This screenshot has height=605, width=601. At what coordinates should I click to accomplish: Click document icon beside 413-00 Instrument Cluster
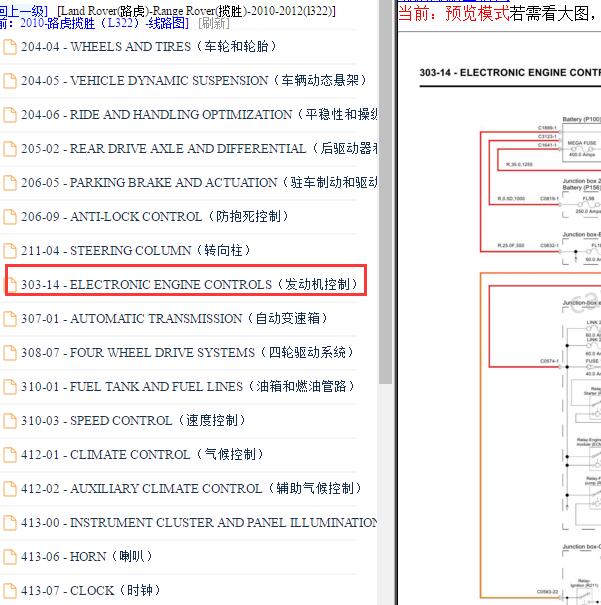pos(10,523)
